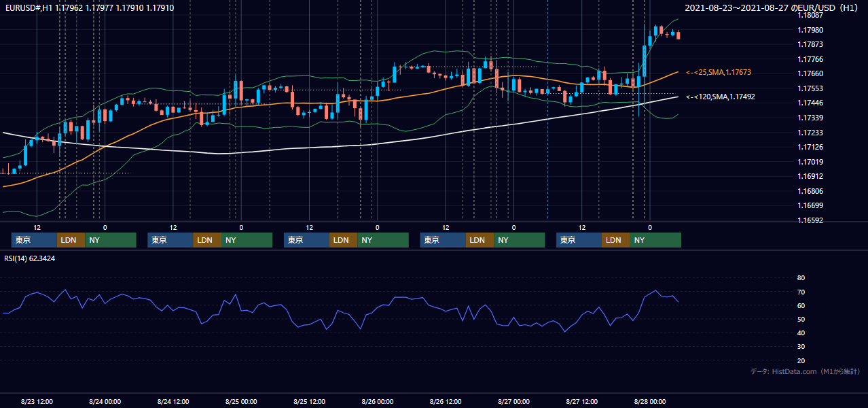The width and height of the screenshot is (868, 408).
Task: Select the 25 SMA label 1.17673
Action: [x=719, y=72]
